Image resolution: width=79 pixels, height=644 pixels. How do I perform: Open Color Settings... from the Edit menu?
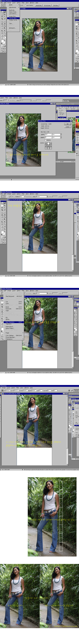(14, 335)
